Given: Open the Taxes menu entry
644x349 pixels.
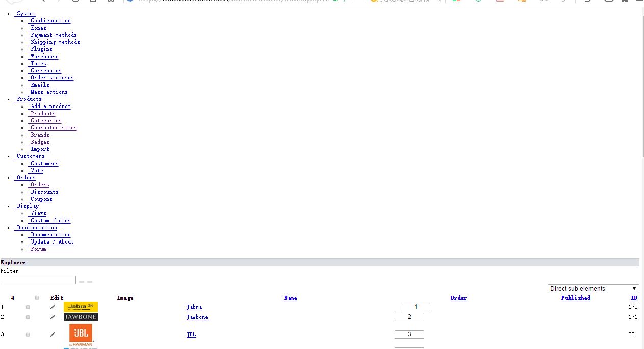Looking at the screenshot, I should click(x=37, y=64).
